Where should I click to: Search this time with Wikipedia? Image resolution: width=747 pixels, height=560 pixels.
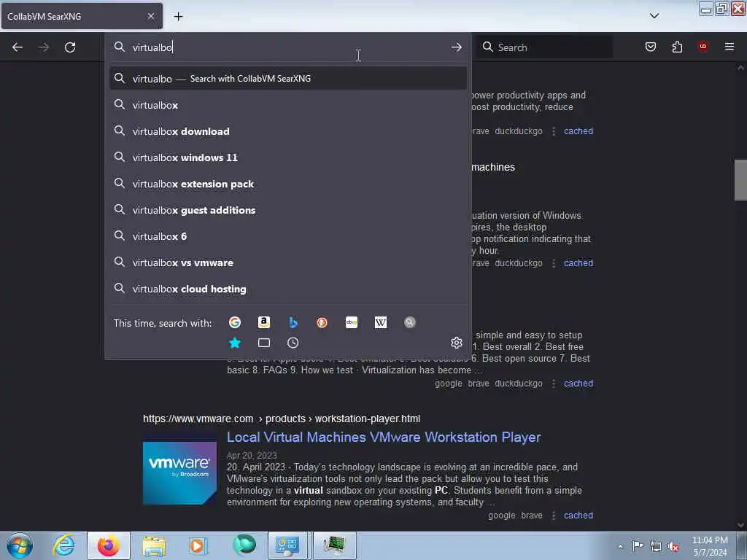click(381, 322)
